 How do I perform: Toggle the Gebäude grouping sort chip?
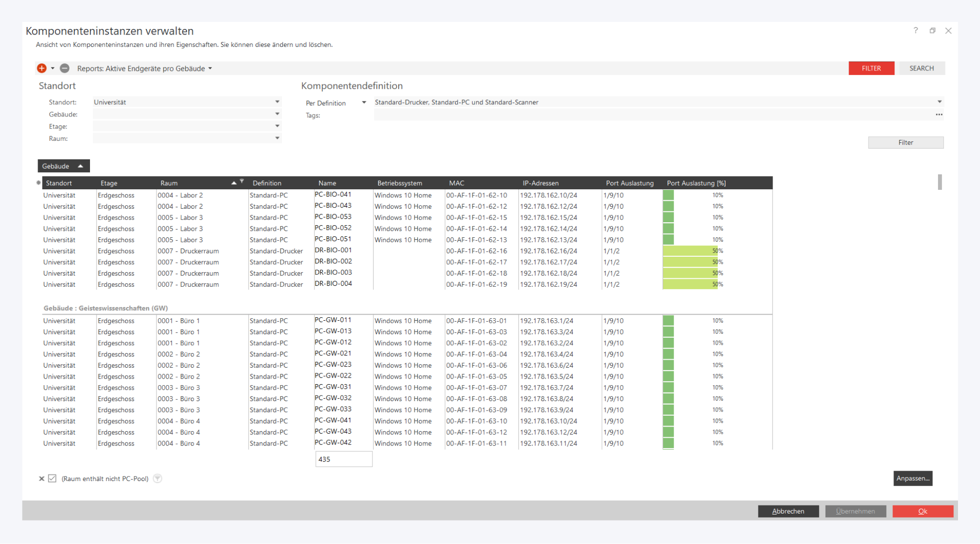click(63, 166)
